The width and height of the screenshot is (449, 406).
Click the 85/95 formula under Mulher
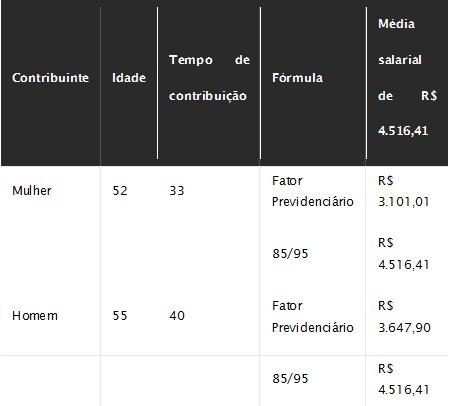tap(290, 254)
